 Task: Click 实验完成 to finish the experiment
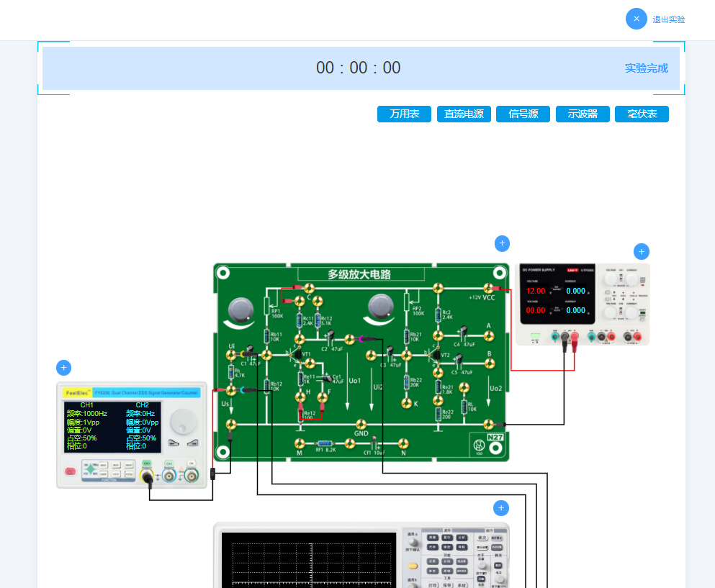(x=646, y=68)
